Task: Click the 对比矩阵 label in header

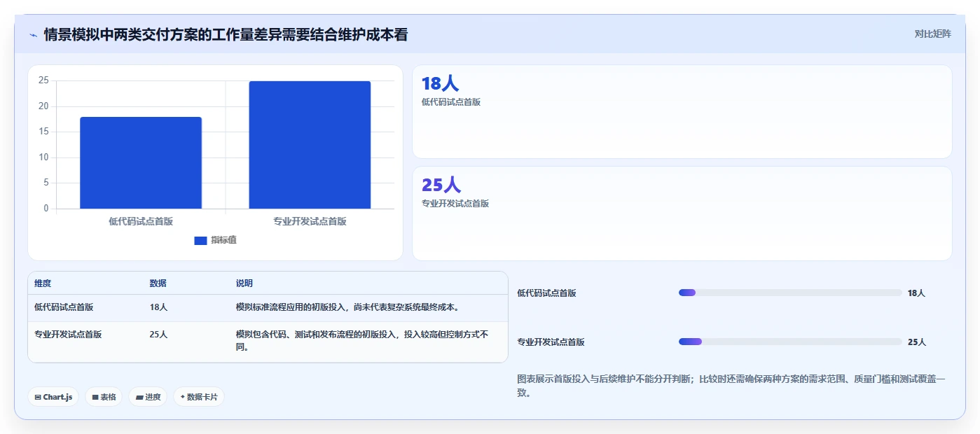Action: point(932,34)
